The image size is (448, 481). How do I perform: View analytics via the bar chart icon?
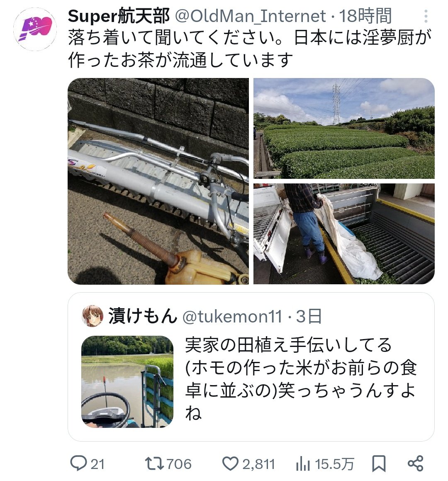pyautogui.click(x=303, y=464)
